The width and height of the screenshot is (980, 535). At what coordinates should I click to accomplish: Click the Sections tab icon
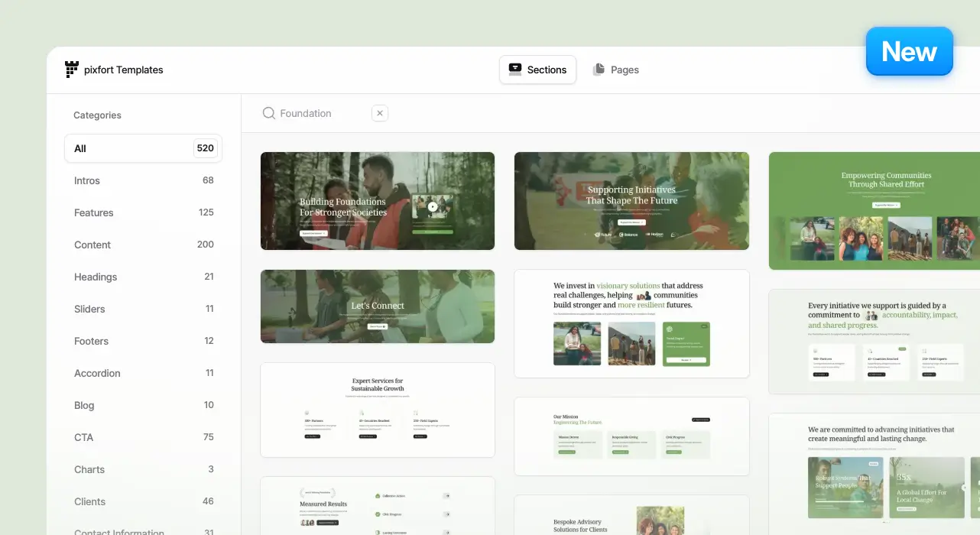[515, 70]
